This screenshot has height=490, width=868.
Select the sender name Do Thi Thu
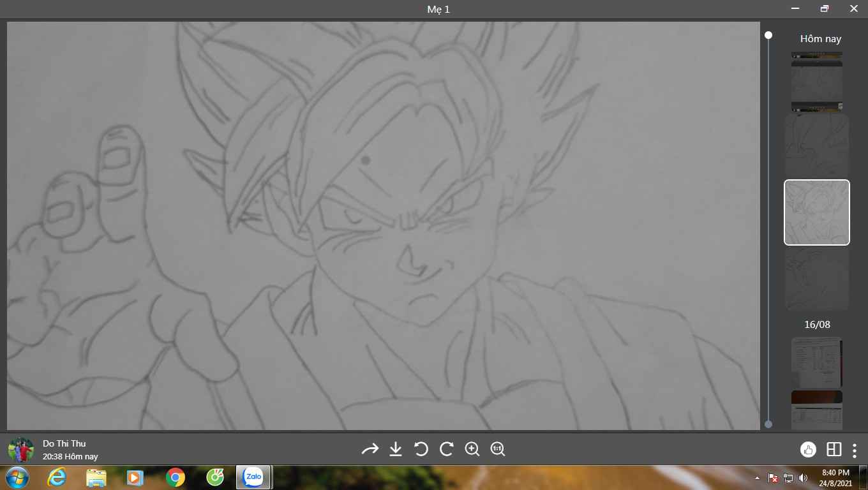click(x=64, y=443)
